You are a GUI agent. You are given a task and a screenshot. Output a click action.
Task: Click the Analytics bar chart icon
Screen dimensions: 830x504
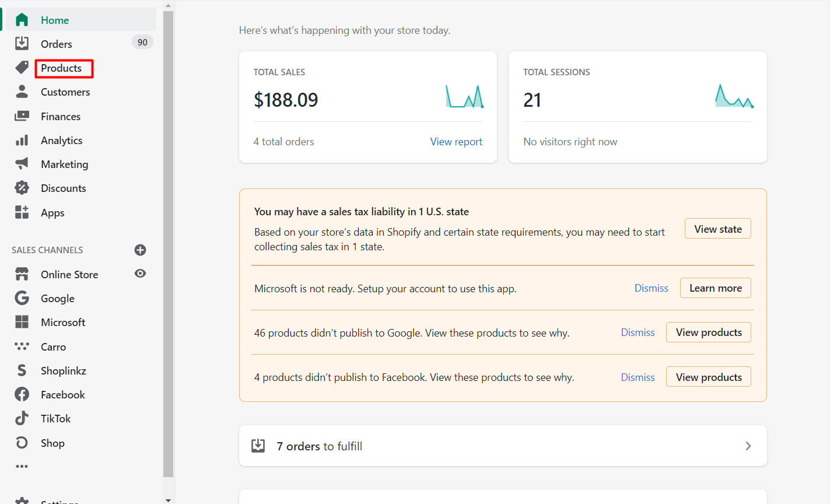pyautogui.click(x=22, y=141)
